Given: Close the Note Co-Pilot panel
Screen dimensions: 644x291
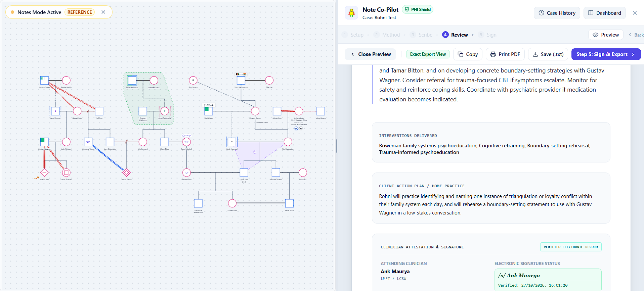Looking at the screenshot, I should point(635,13).
